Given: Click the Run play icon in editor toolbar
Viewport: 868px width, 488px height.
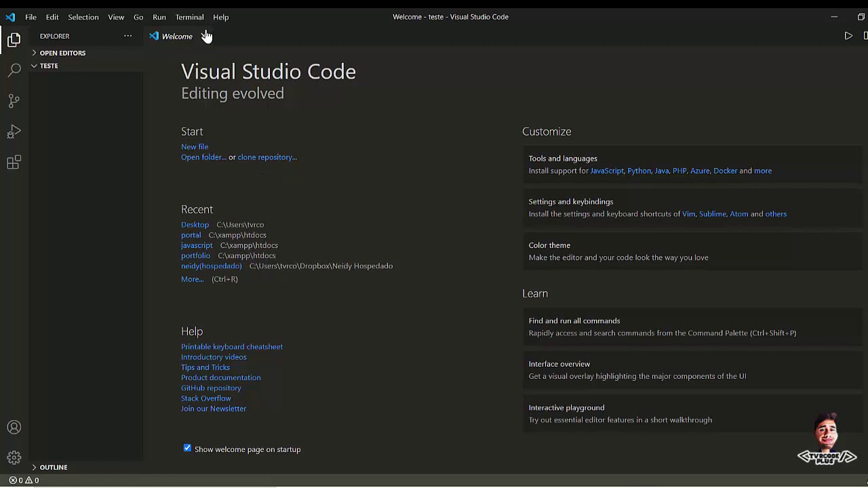Looking at the screenshot, I should pos(848,36).
